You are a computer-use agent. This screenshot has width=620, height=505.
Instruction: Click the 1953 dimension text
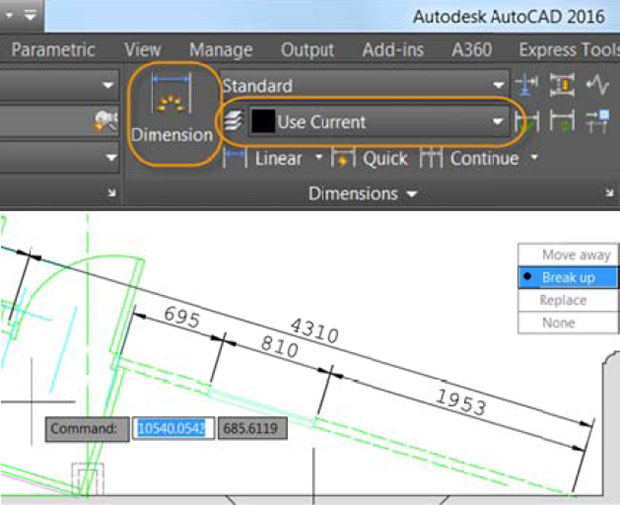point(461,402)
